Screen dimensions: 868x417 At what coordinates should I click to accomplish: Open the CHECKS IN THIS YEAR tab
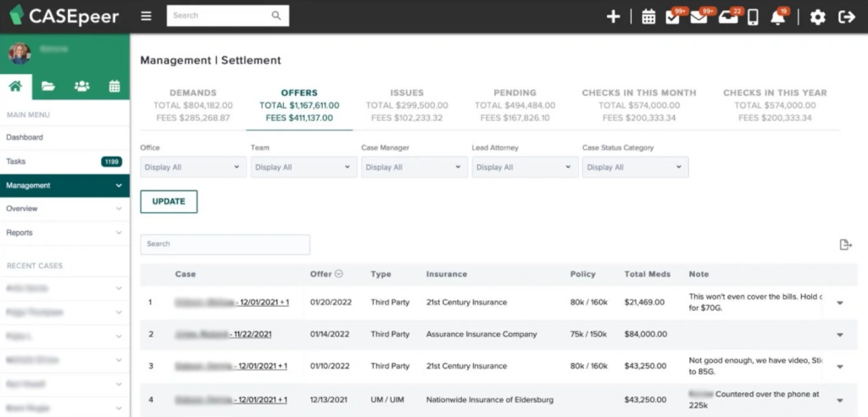coord(775,105)
